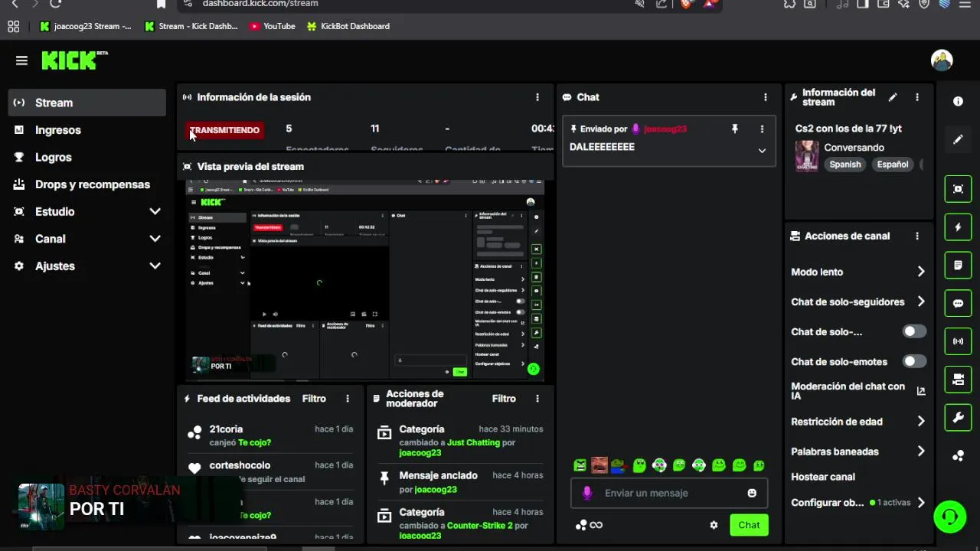Viewport: 980px width, 551px height.
Task: Open YouTube bookmark tab
Action: pos(272,26)
